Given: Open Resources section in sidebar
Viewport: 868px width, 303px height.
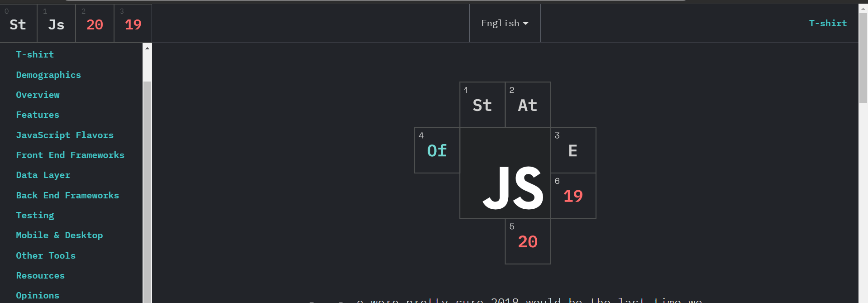Looking at the screenshot, I should pos(40,275).
